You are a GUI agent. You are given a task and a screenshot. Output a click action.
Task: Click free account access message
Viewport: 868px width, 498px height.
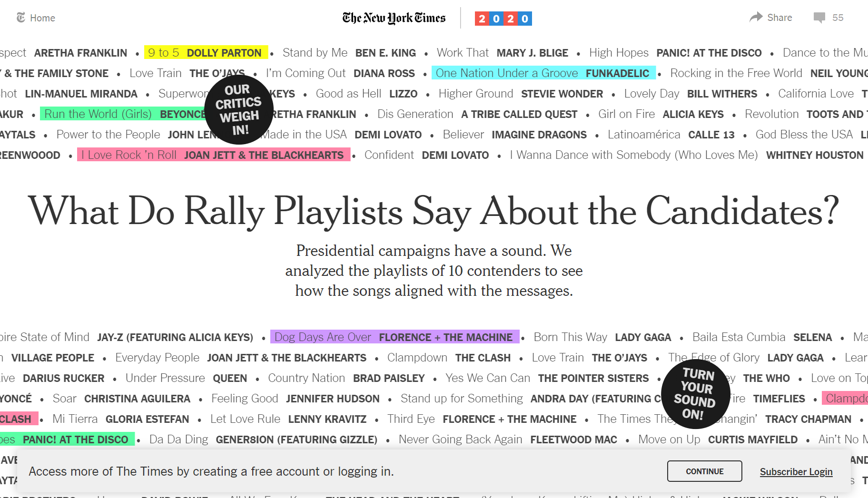211,471
